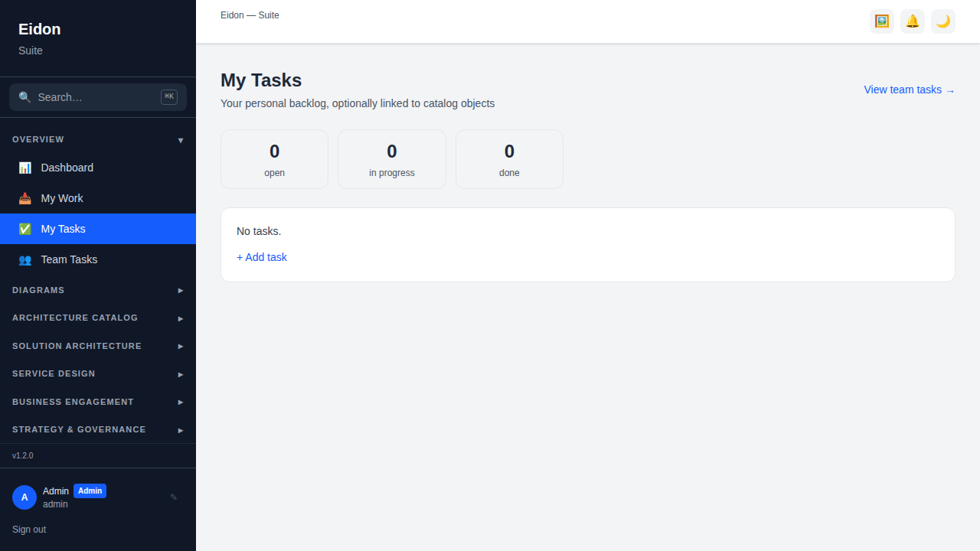Click the picture icon in the top bar
980x551 pixels.
click(882, 21)
